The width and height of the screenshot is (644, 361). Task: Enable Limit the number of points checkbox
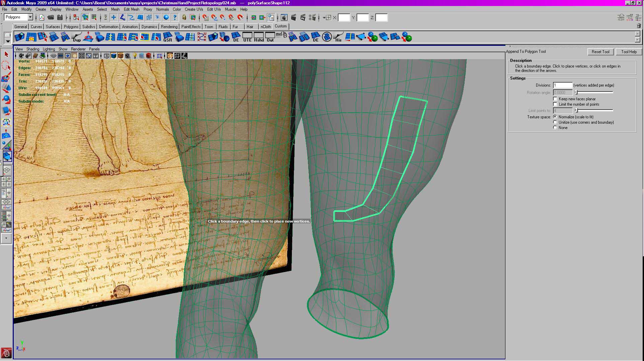coord(555,104)
